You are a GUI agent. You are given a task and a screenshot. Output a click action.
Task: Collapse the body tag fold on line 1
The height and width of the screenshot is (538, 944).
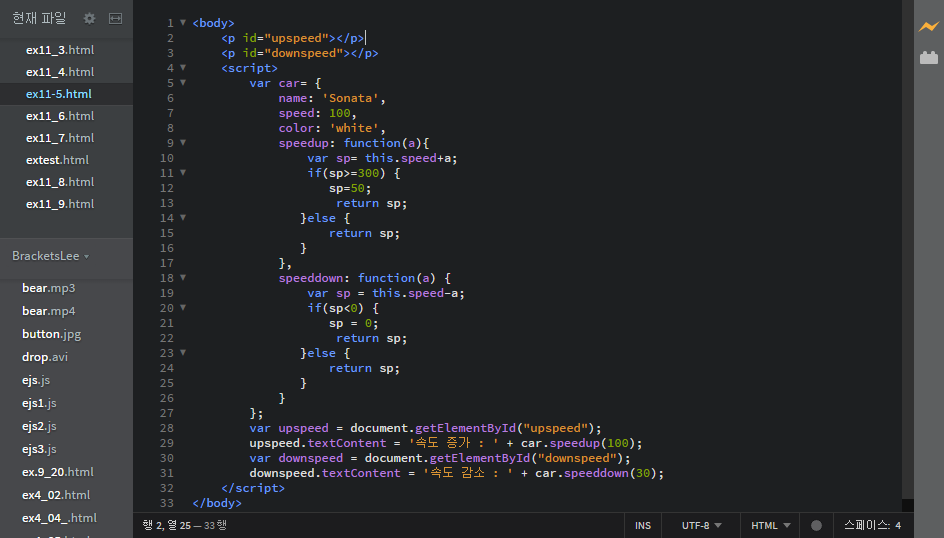[183, 23]
